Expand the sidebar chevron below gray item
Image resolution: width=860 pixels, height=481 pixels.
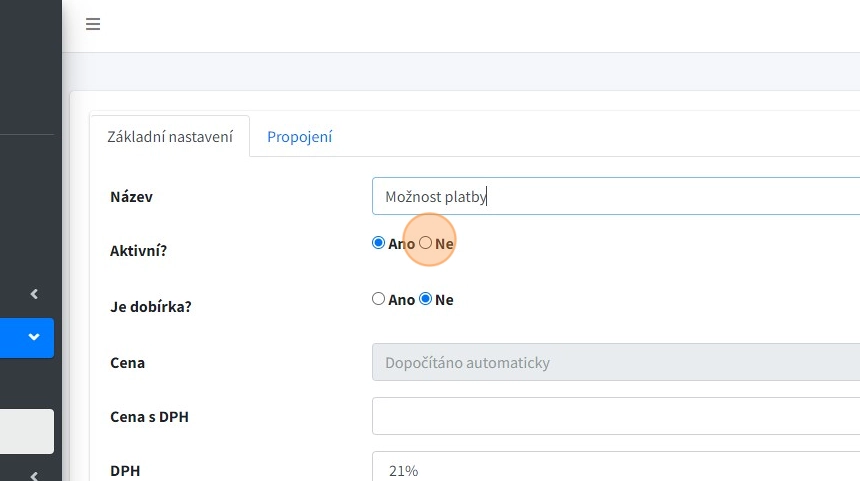34,475
